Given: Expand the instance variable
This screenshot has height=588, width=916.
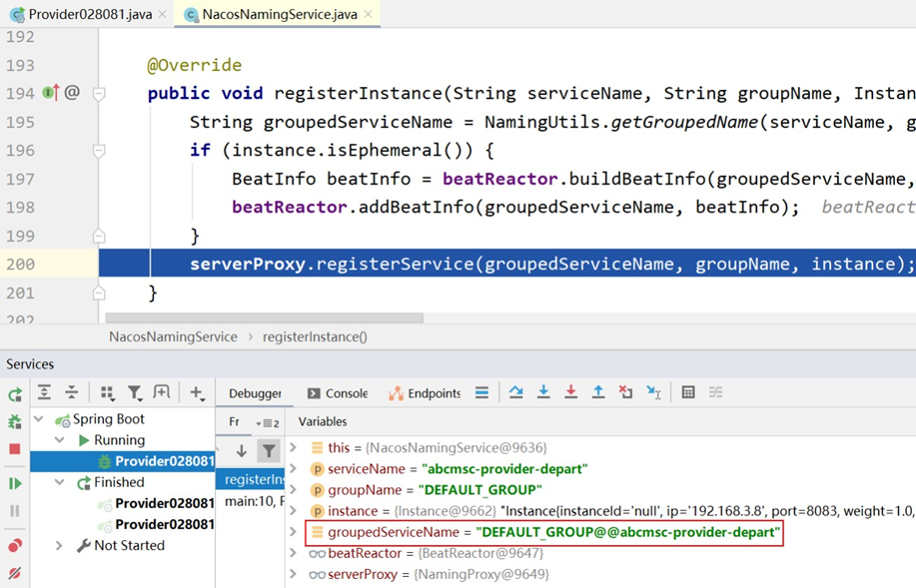Looking at the screenshot, I should click(294, 511).
